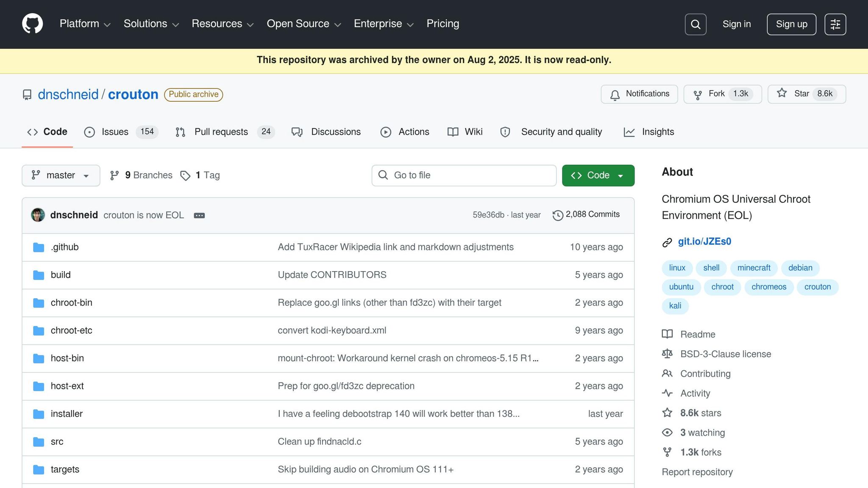868x488 pixels.
Task: Expand commit message details ellipsis button
Action: [199, 215]
